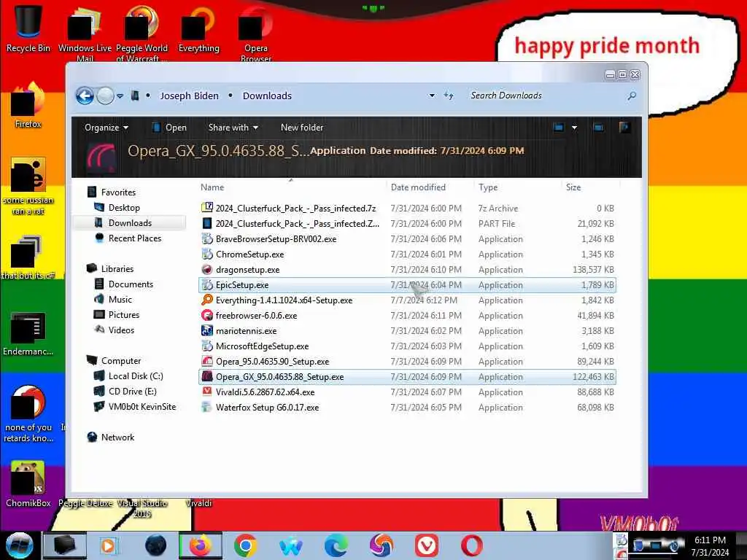Open the recent locations dropdown arrow

(x=120, y=96)
